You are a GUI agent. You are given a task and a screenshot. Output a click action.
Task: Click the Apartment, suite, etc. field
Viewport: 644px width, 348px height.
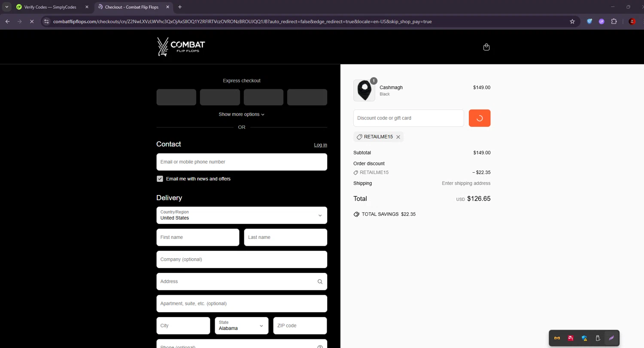(242, 304)
